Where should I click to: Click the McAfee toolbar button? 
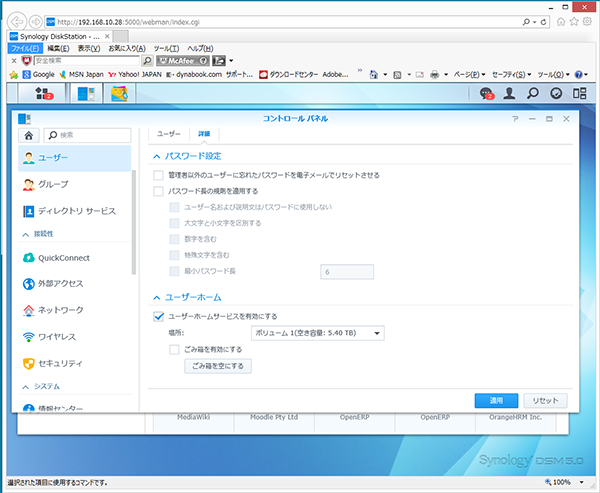click(x=183, y=60)
